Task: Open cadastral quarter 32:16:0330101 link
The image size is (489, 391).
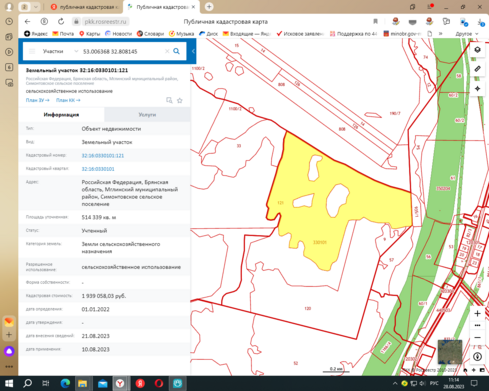Action: pyautogui.click(x=98, y=169)
